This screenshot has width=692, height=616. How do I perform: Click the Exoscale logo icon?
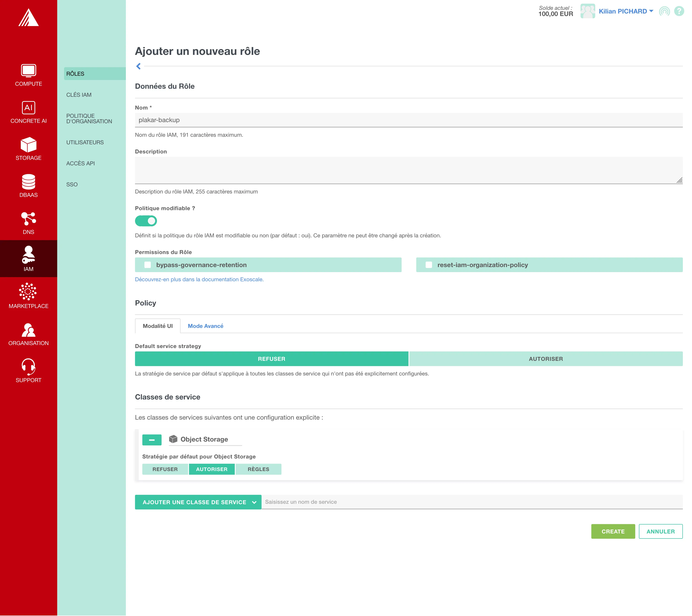coord(28,17)
